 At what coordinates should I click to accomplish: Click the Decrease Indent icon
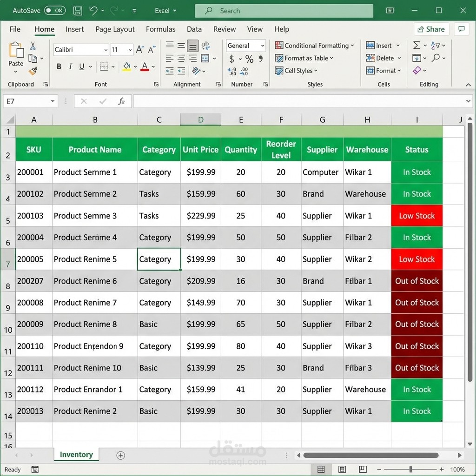point(170,71)
